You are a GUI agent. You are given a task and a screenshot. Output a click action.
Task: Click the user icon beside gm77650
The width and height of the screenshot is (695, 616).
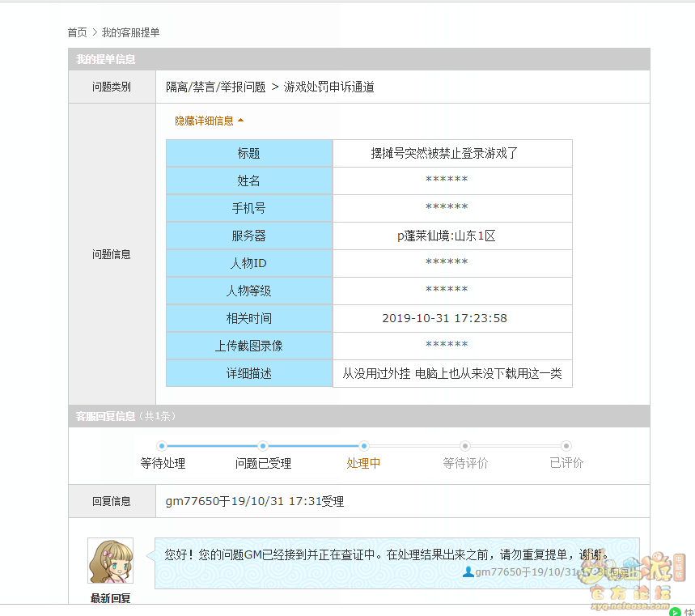tap(468, 572)
